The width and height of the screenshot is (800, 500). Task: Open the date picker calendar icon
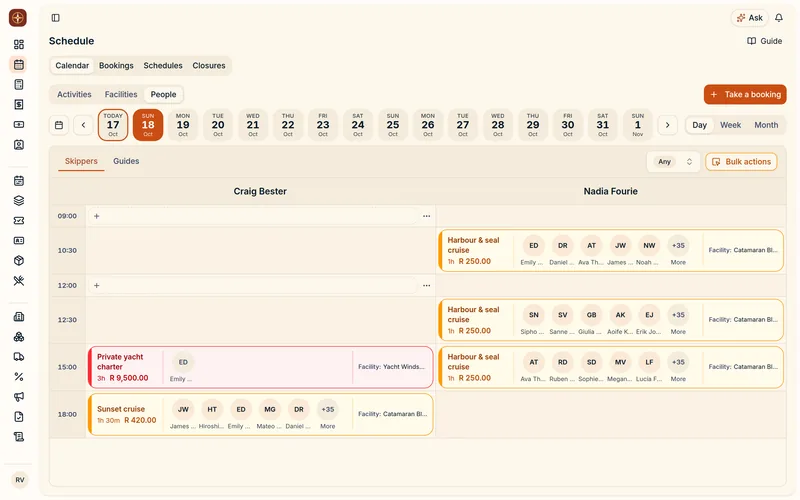click(59, 125)
